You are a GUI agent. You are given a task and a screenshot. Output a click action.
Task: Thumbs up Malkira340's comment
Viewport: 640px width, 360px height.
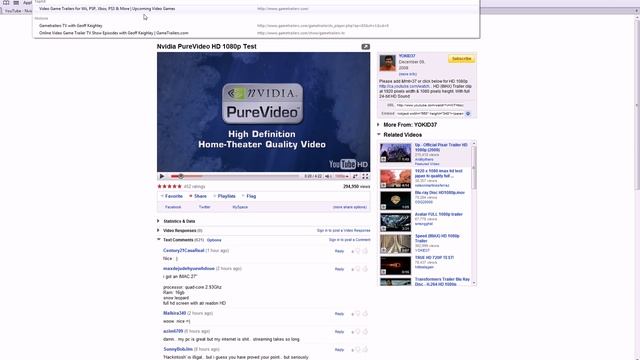tap(365, 313)
